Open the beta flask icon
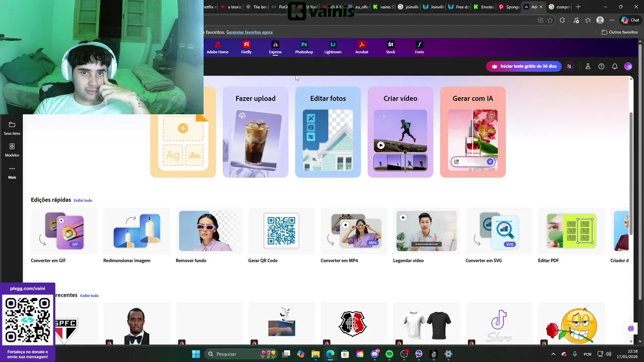644x362 pixels. (588, 66)
